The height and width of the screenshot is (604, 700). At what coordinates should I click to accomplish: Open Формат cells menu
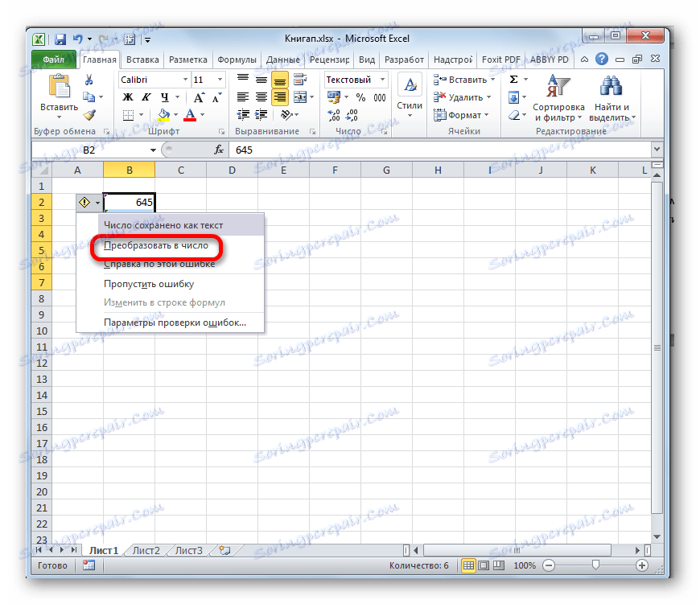click(x=461, y=115)
